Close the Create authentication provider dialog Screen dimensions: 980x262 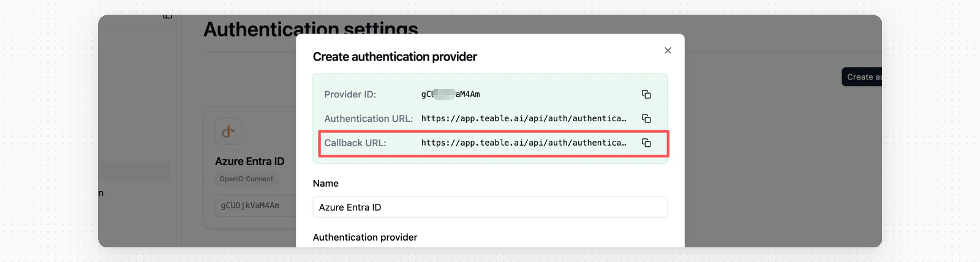(668, 50)
